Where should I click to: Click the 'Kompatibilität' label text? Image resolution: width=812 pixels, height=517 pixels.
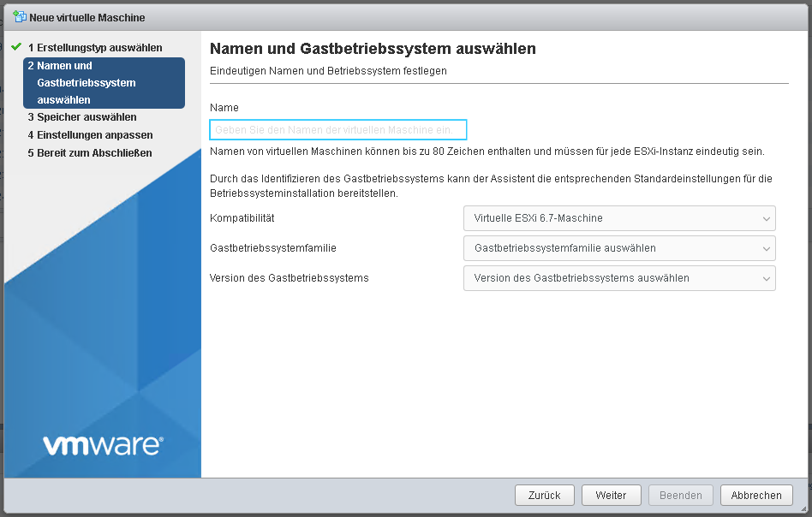pyautogui.click(x=242, y=218)
